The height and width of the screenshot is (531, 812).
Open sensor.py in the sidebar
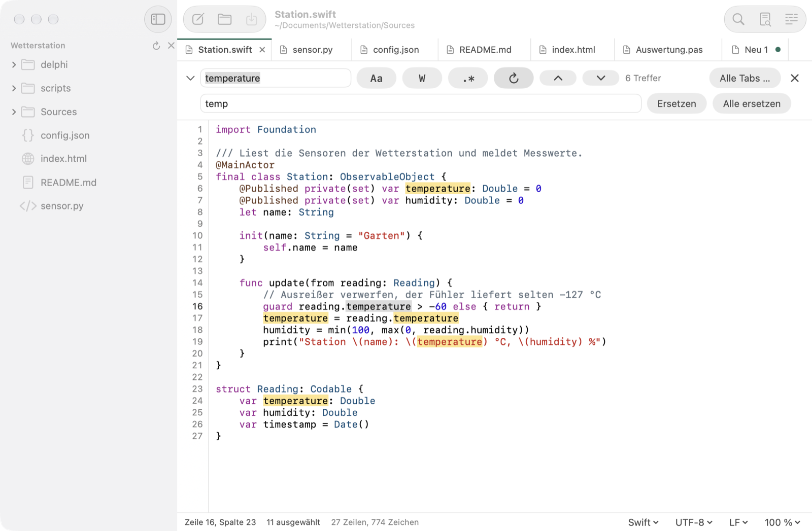62,206
